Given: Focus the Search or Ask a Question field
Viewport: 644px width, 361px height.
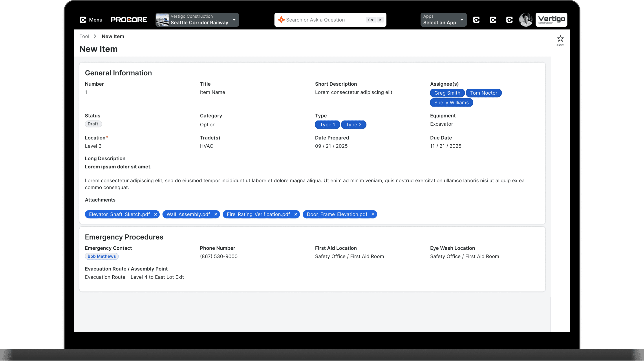Looking at the screenshot, I should point(325,20).
